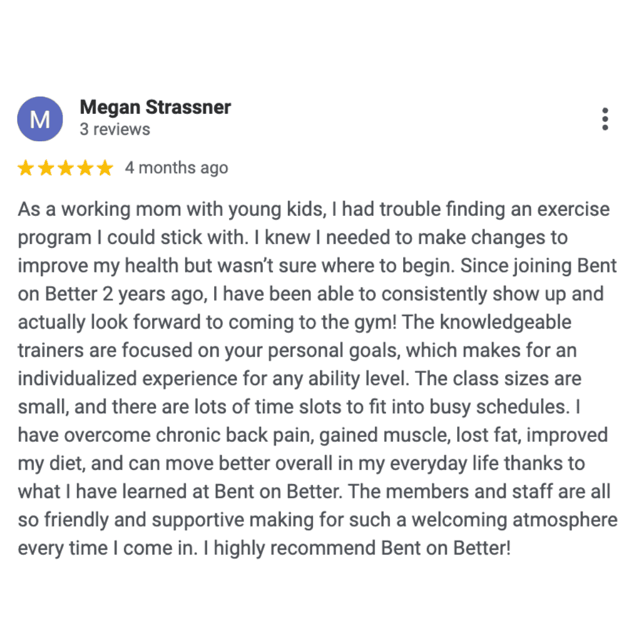The width and height of the screenshot is (644, 644).
Task: Click the second gold rating star
Action: coord(45,169)
